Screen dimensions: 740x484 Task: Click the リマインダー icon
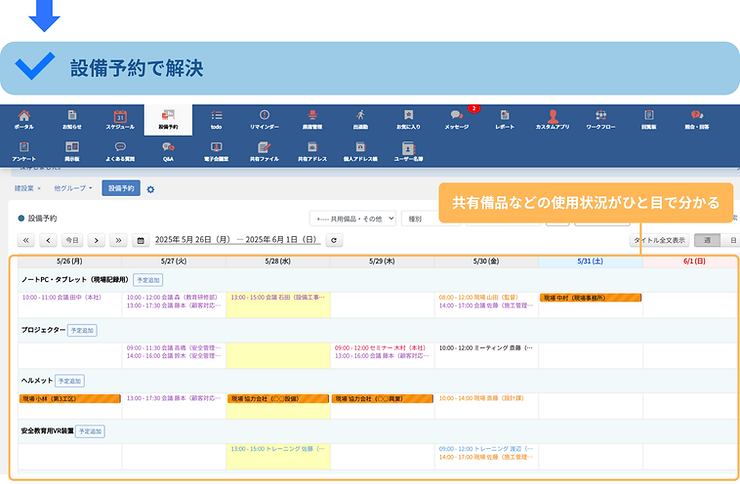pyautogui.click(x=264, y=120)
